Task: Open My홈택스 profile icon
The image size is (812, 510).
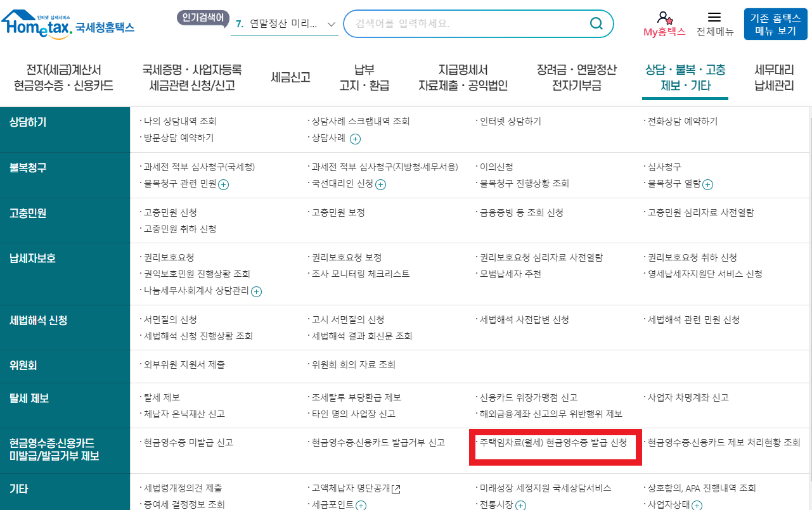Action: tap(664, 18)
